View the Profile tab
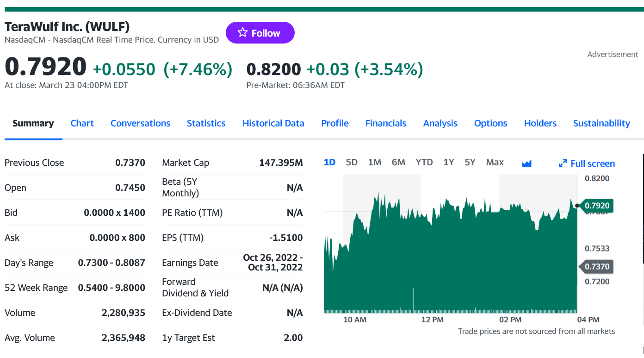The image size is (644, 358). pos(334,123)
